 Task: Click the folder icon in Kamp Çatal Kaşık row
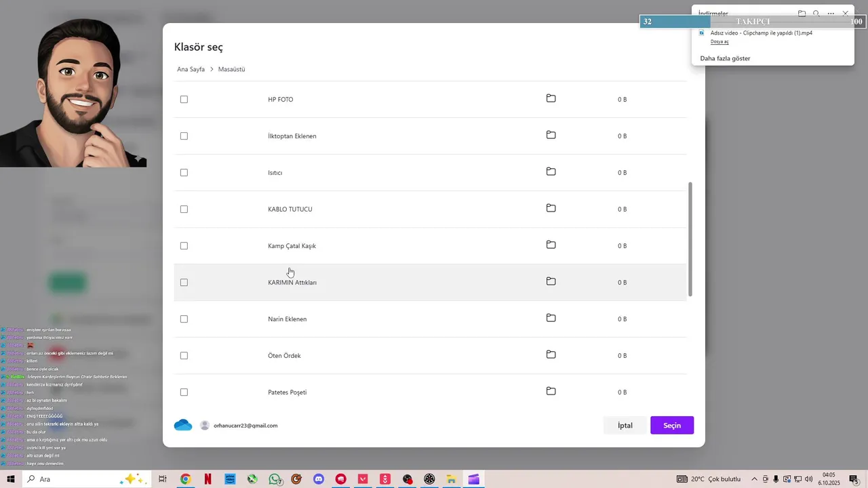point(551,245)
